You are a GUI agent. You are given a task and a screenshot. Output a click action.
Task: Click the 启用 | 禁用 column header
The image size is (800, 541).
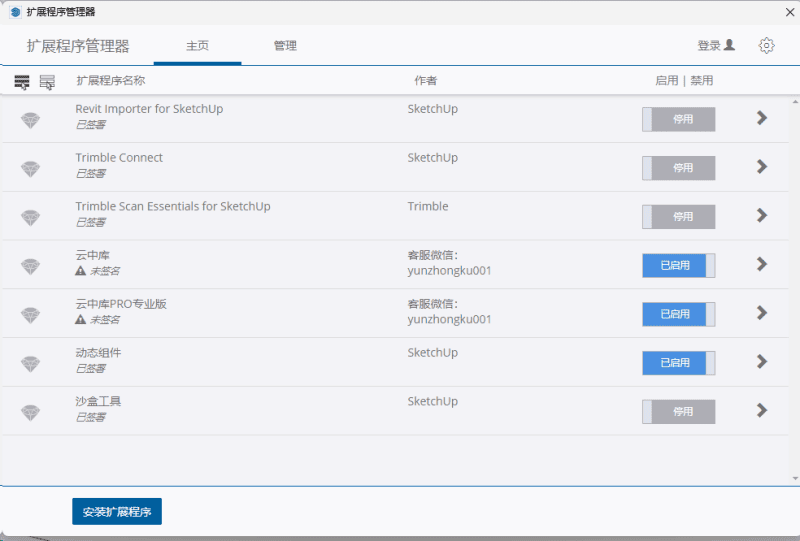pyautogui.click(x=684, y=81)
